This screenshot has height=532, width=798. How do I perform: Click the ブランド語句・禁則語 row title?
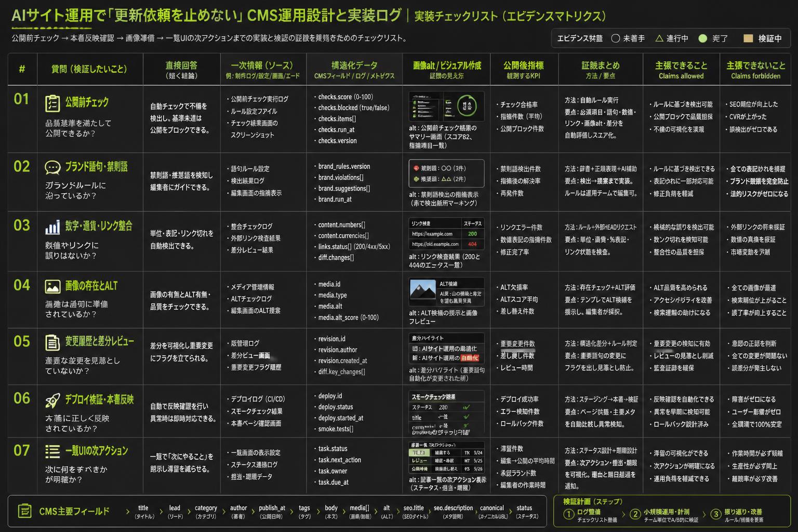pyautogui.click(x=96, y=167)
